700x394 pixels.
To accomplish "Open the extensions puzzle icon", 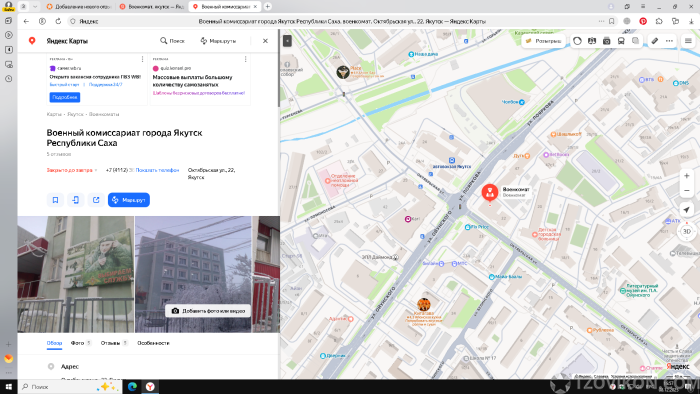I will tap(659, 21).
